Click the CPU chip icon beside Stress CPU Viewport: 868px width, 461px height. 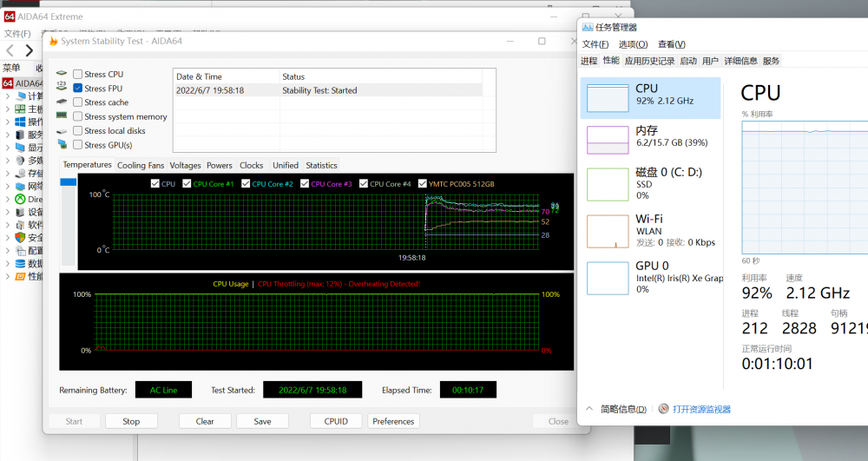coord(62,73)
